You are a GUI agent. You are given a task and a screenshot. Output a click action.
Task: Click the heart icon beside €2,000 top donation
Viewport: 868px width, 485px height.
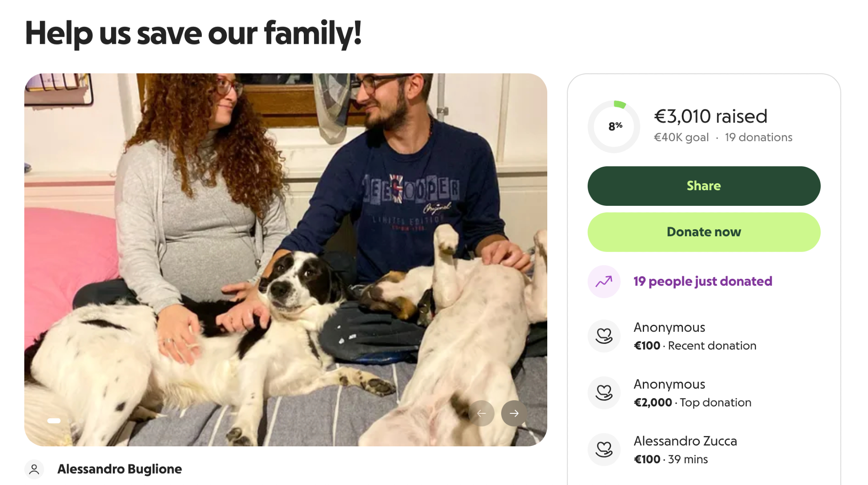[x=604, y=393]
